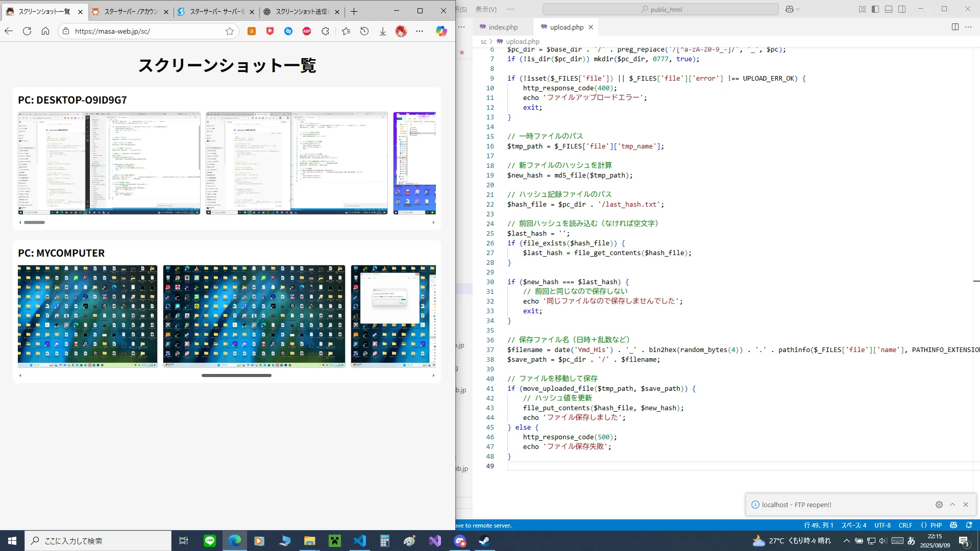Toggle the bottom panel layout icon
Image resolution: width=980 pixels, height=551 pixels.
click(x=889, y=9)
